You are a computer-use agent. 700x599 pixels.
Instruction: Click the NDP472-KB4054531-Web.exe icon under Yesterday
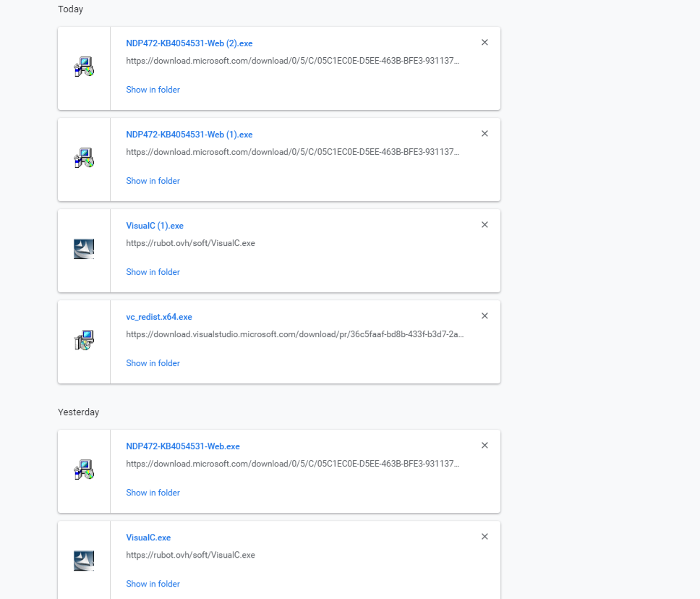tap(84, 470)
